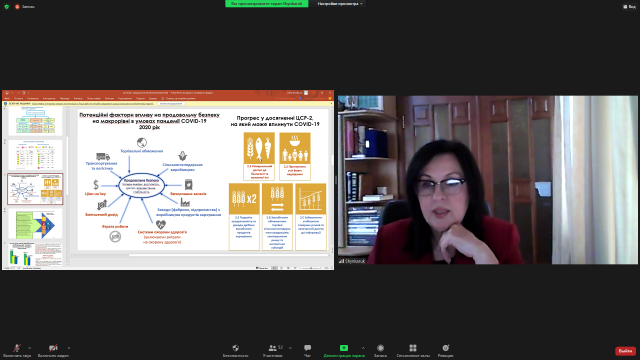Turn on the video camera
The image size is (640, 360).
pos(53,350)
